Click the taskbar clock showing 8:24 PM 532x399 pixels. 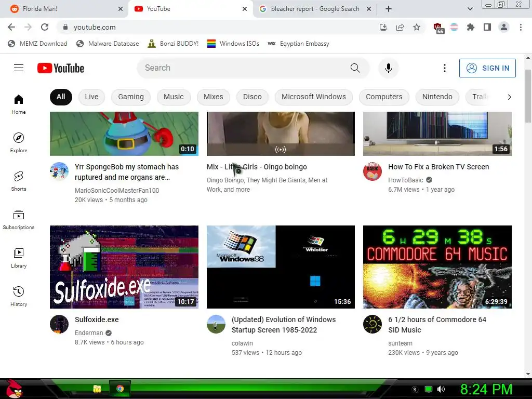pos(486,389)
